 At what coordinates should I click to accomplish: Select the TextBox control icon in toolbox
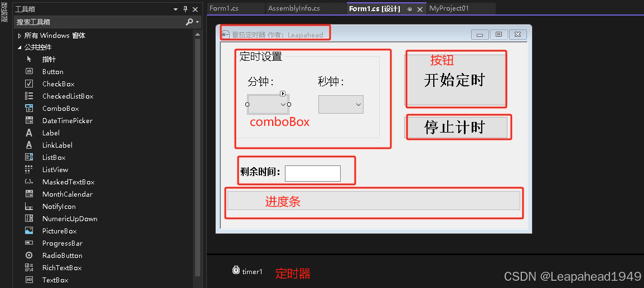pyautogui.click(x=29, y=280)
